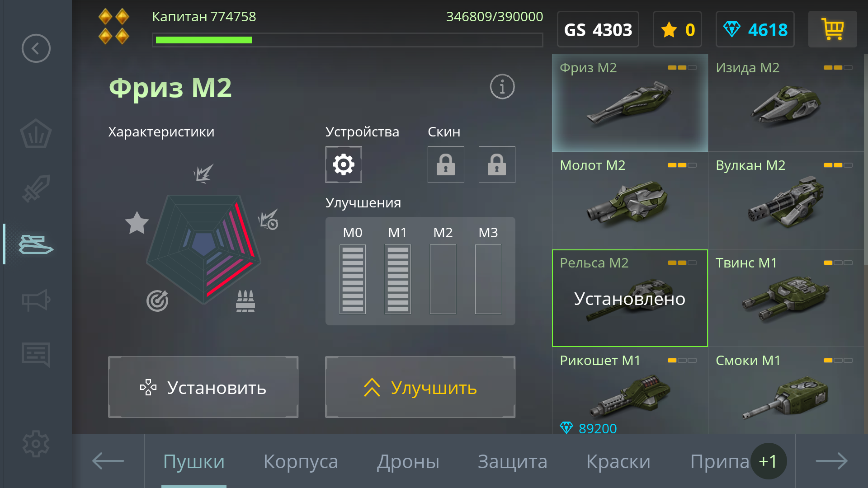This screenshot has width=868, height=488.
Task: Open the garage tank sidebar icon
Action: [36, 244]
